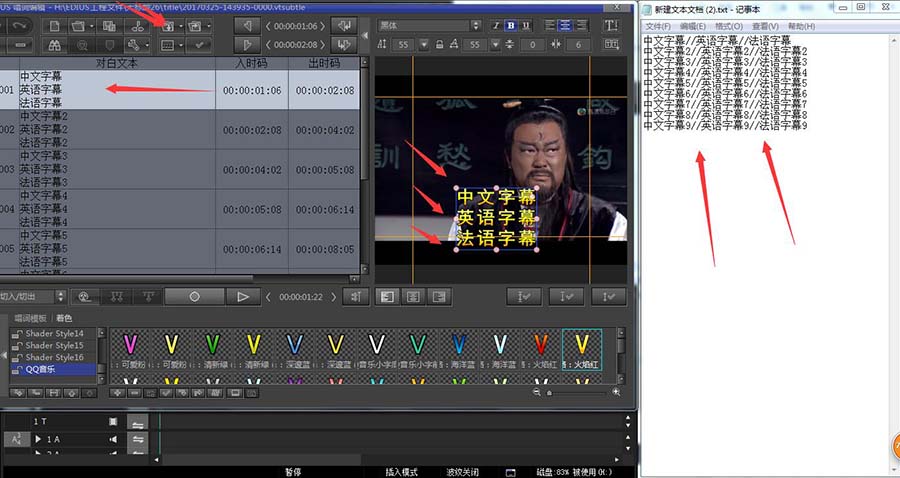Select left preview layout button
This screenshot has height=478, width=900.
click(387, 297)
